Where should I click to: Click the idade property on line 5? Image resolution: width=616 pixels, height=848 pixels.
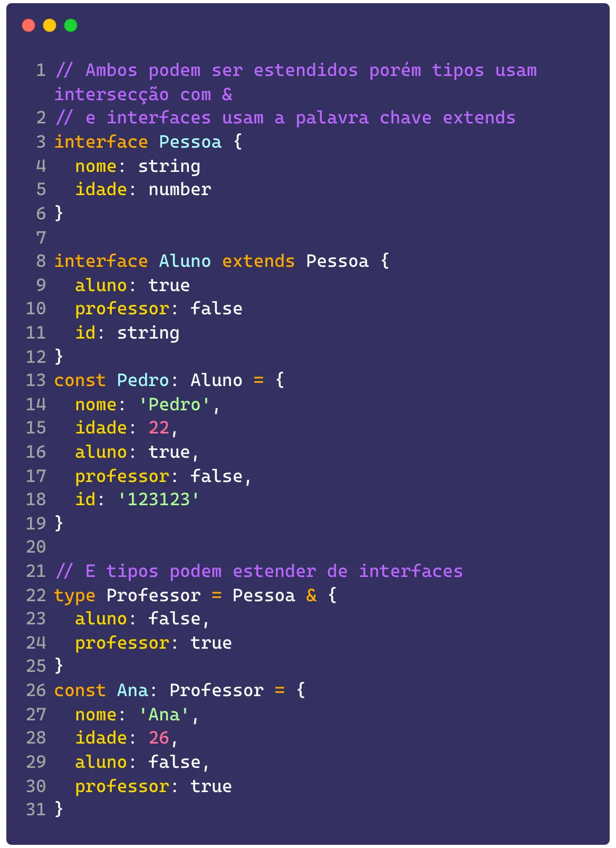[x=101, y=189]
